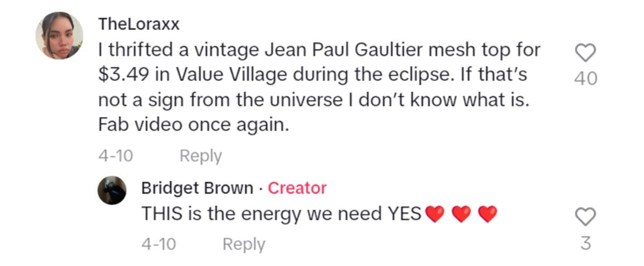Click the middle red heart emoji in the reply
This screenshot has height=266, width=644.
click(461, 214)
